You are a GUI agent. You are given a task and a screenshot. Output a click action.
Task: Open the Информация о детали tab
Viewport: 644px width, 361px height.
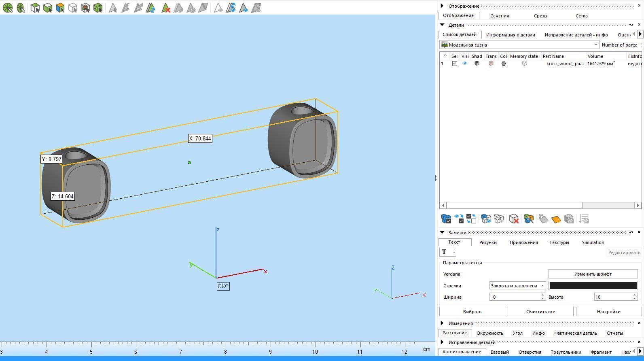[x=511, y=35]
